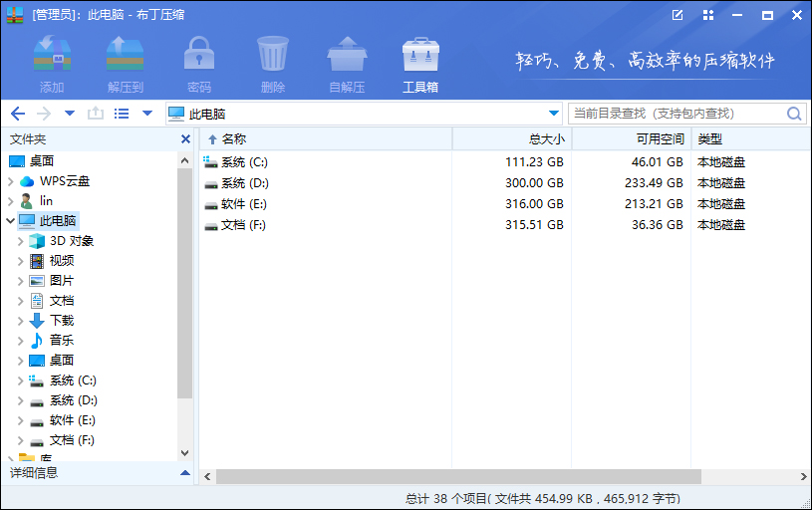The width and height of the screenshot is (812, 510).
Task: Select 软件 (E:) in the folder tree
Action: (x=63, y=420)
